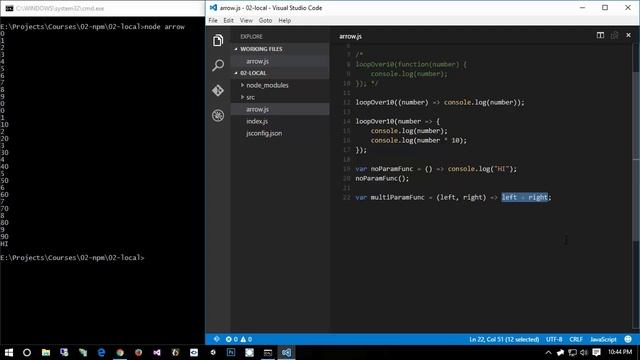Click the EXPLORE panel header
640x360 pixels.
251,37
